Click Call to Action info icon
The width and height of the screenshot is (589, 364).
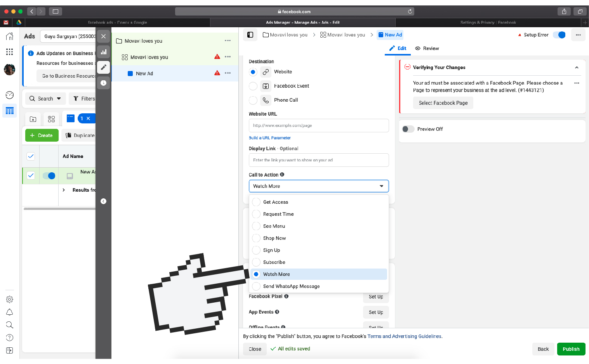click(282, 175)
